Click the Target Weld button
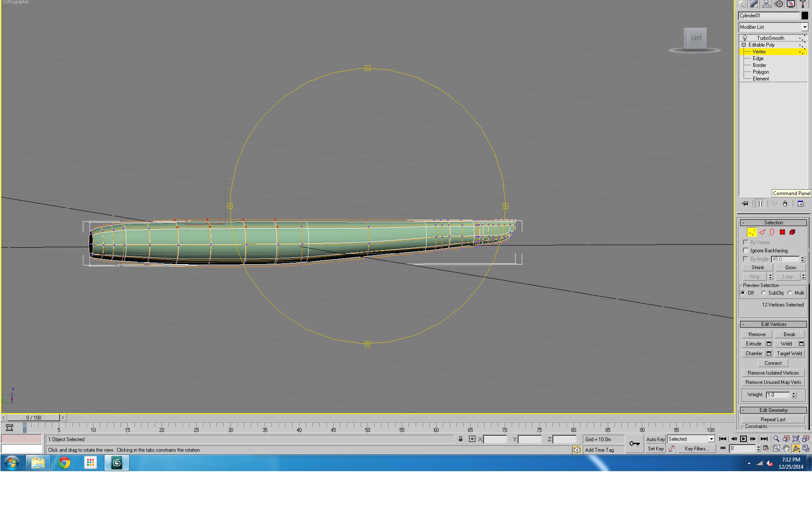 (x=789, y=353)
